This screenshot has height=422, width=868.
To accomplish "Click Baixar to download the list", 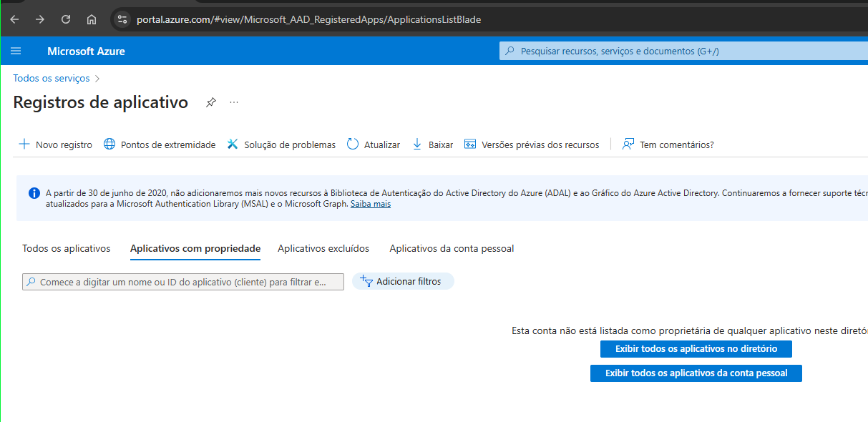I will coord(441,144).
